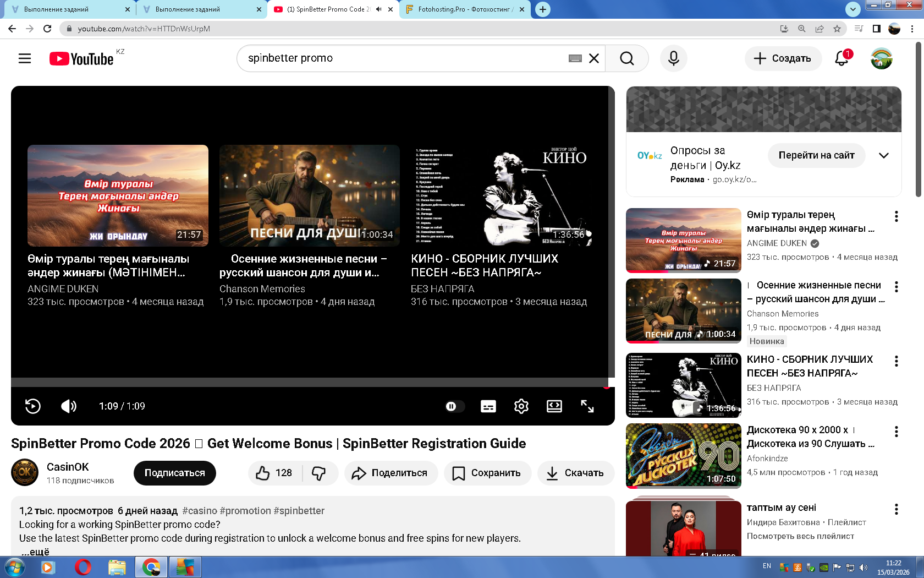Mute the video with the speaker icon

(x=69, y=406)
